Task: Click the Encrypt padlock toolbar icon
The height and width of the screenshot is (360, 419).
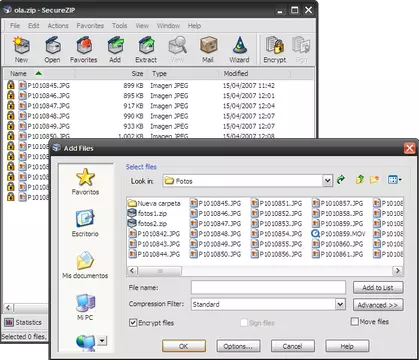Action: click(x=275, y=49)
